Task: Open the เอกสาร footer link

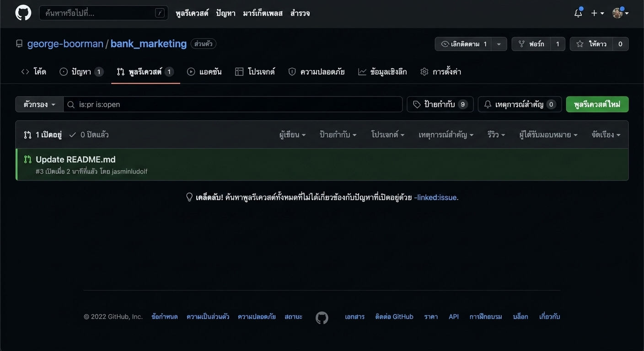Action: pos(354,317)
